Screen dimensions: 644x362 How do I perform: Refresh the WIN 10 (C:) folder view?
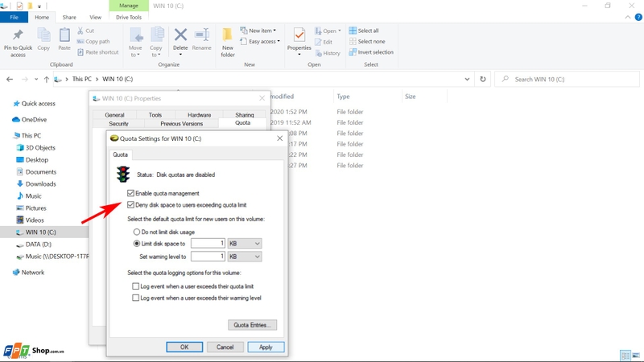coord(483,79)
